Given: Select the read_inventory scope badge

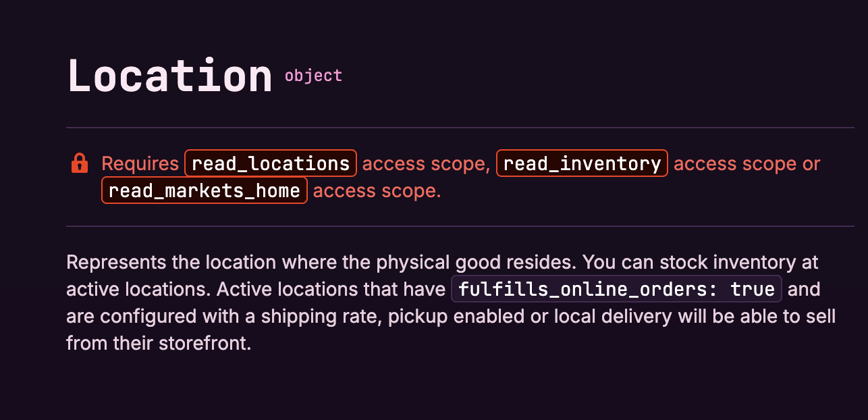Looking at the screenshot, I should (x=582, y=163).
